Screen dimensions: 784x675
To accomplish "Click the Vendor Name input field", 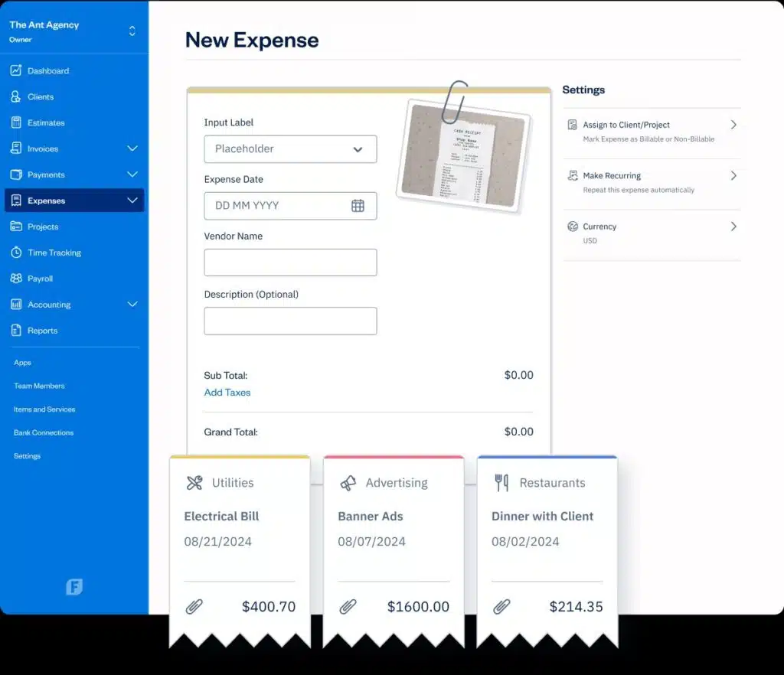I will tap(290, 262).
